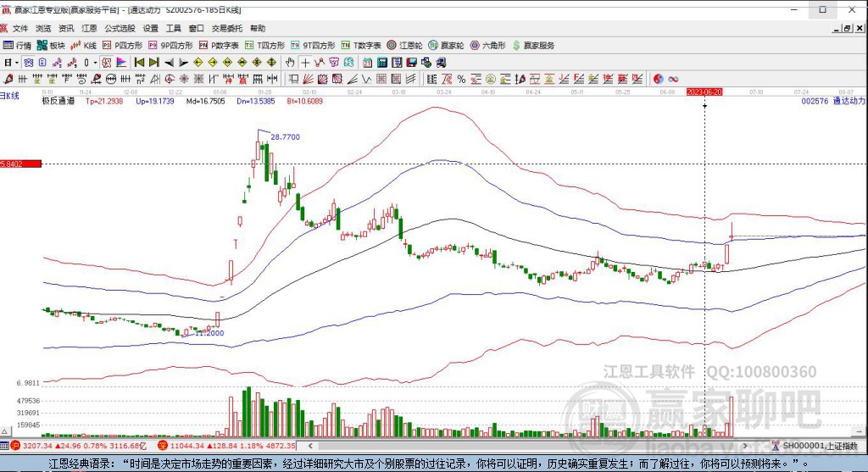Open the 浏览 menu

point(43,28)
